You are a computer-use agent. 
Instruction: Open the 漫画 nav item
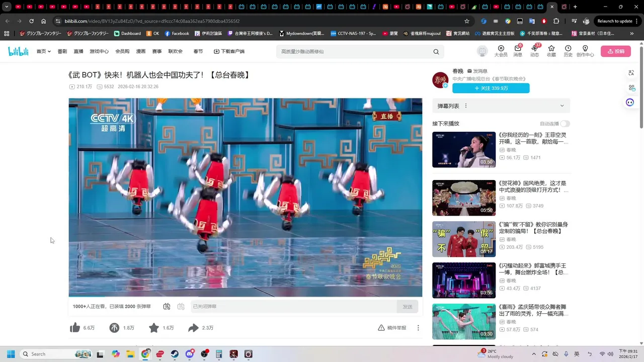(141, 51)
